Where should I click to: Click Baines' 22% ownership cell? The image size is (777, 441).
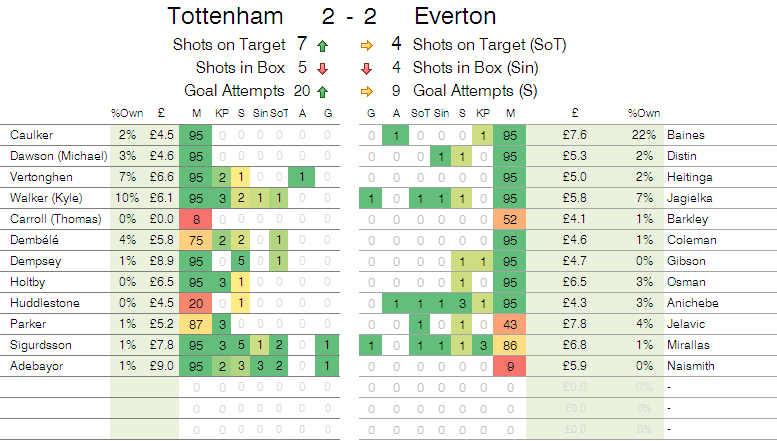643,134
